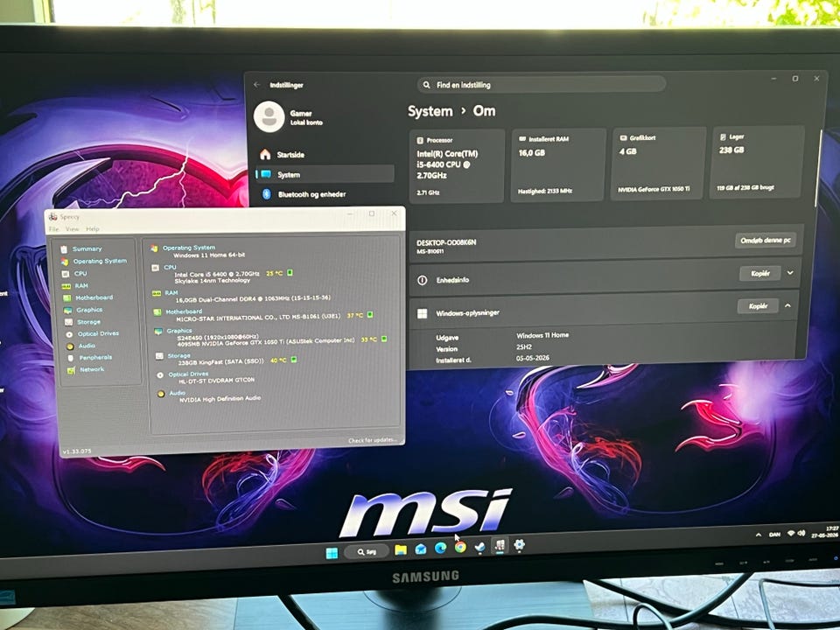This screenshot has height=630, width=840.
Task: Click green storage temperature indicator next to 40 °C
Action: (294, 360)
